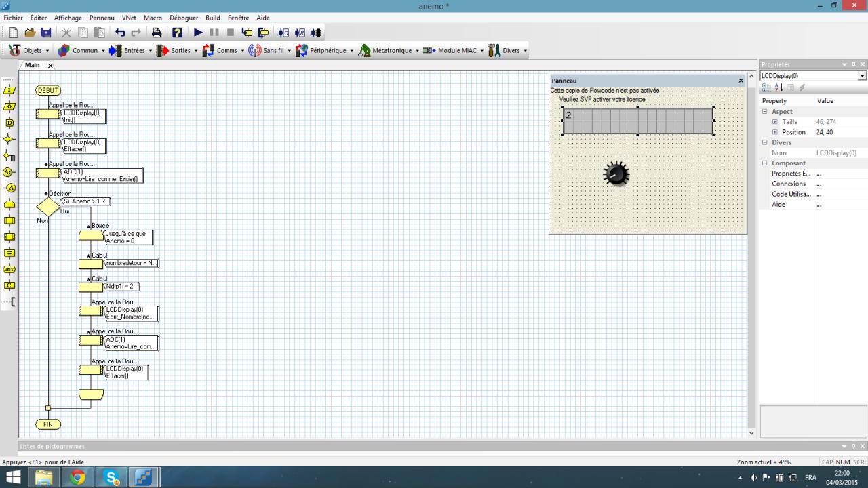Image resolution: width=868 pixels, height=488 pixels.
Task: Click the Step Over icon
Action: [263, 33]
